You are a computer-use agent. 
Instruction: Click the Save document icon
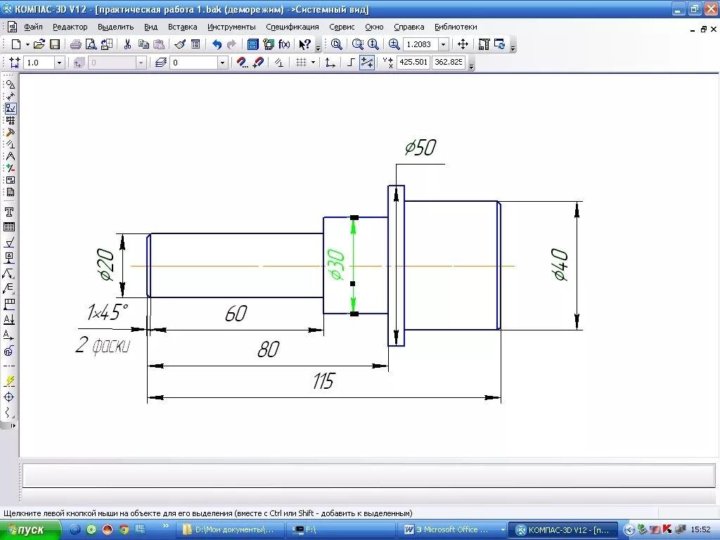[55, 45]
